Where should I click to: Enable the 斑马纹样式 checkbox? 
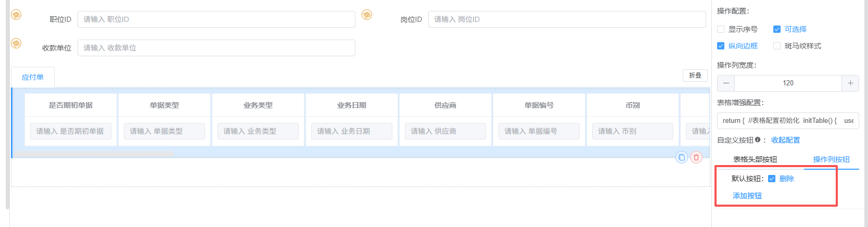point(777,46)
